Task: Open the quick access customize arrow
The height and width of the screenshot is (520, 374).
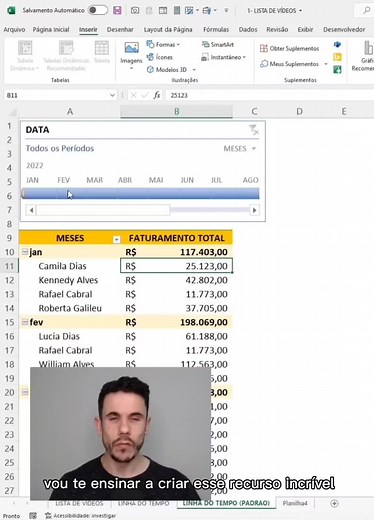Action: pos(226,10)
